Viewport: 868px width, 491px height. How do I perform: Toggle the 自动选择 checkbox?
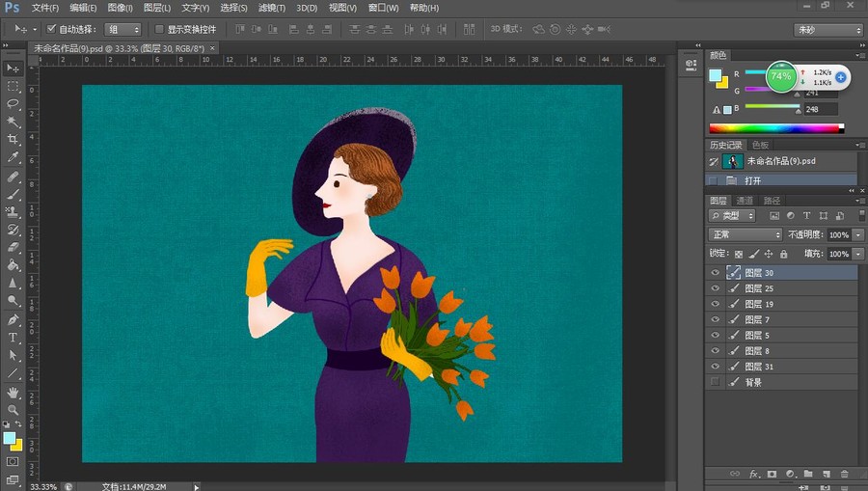51,29
